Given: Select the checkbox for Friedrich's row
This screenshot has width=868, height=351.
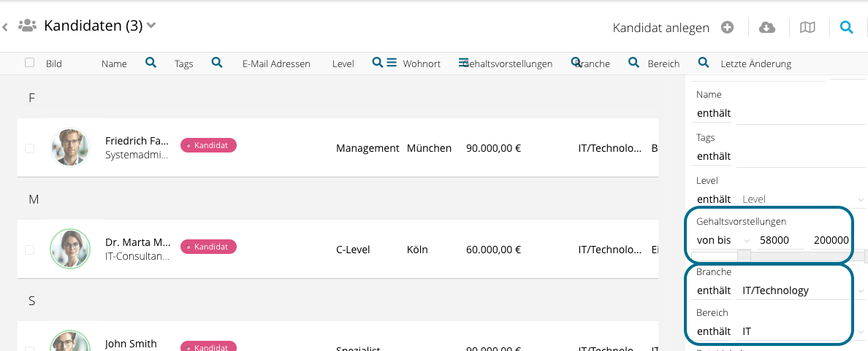Looking at the screenshot, I should [30, 148].
